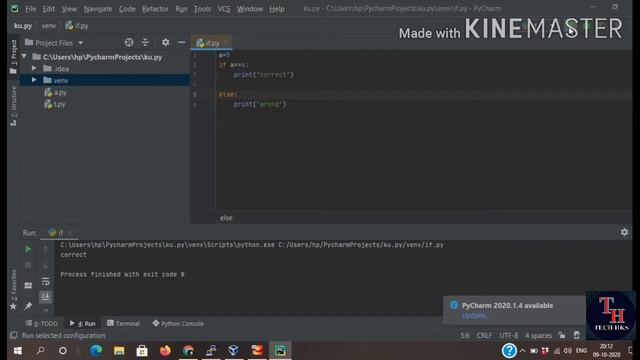Hide the Project tool window
The image size is (640, 360).
click(182, 42)
